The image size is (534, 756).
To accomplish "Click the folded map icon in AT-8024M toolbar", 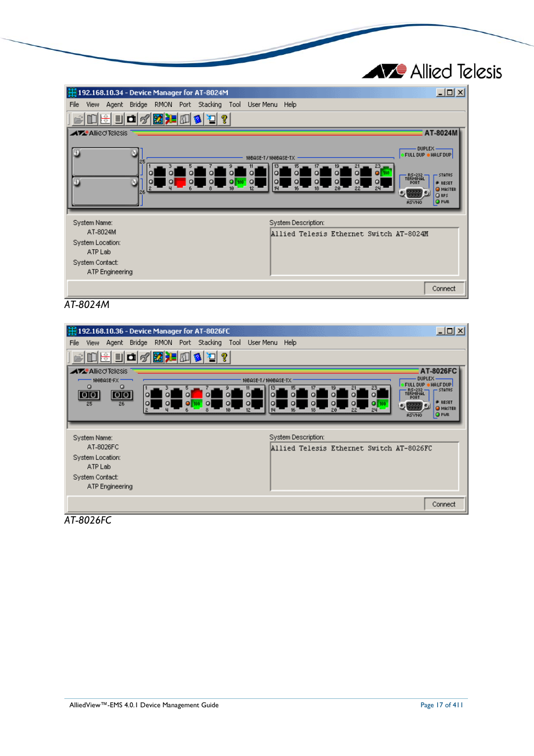I will click(185, 119).
